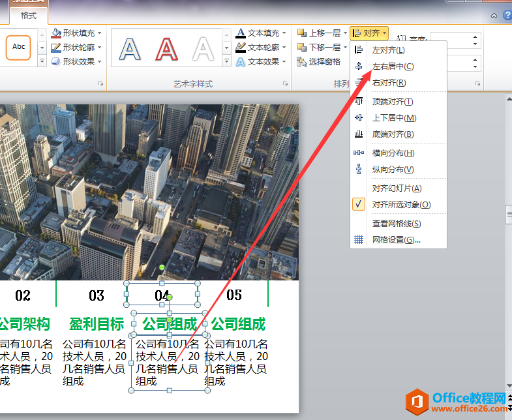This screenshot has height=420, width=512.
Task: Switch to the 格式 ribbon tab
Action: click(29, 15)
